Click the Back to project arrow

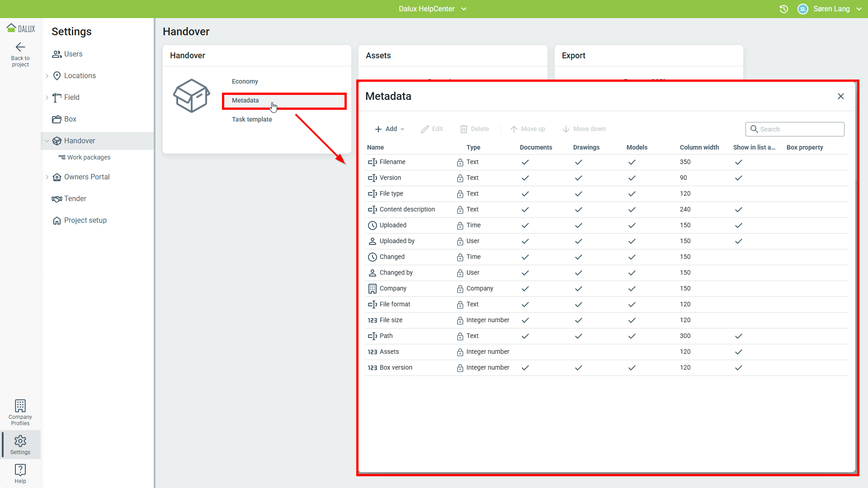pos(20,47)
